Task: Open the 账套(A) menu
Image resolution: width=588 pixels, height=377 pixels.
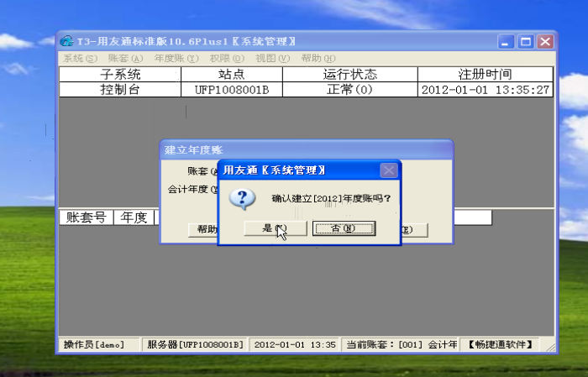Action: click(125, 58)
